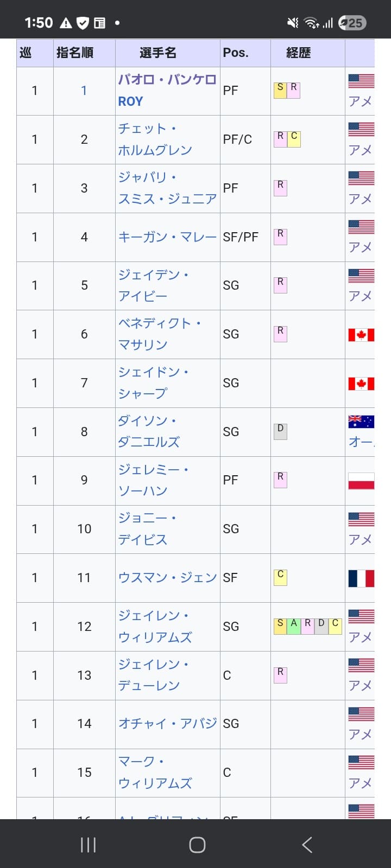Viewport: 391px width, 868px height.
Task: Open キーガン・マレー player page
Action: pyautogui.click(x=167, y=237)
